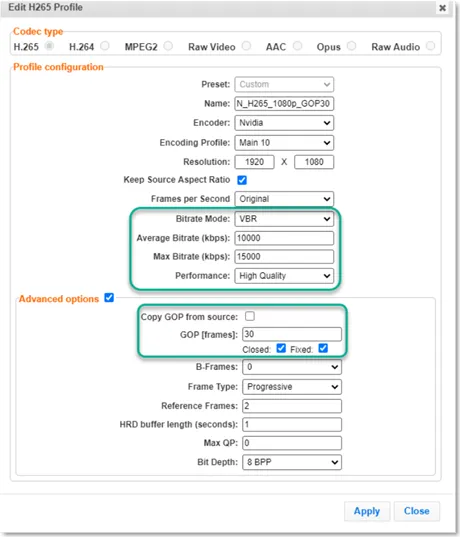Select the H.264 codec radio button
This screenshot has width=460, height=537.
click(x=105, y=46)
